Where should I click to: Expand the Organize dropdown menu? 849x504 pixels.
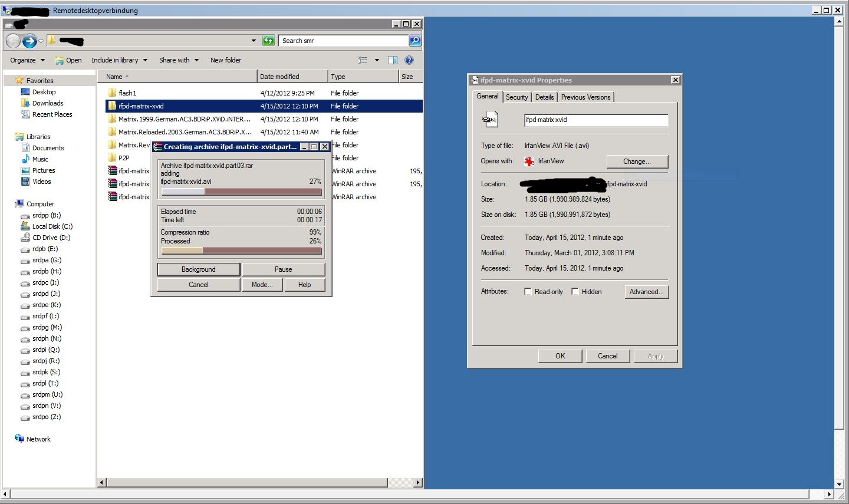tap(27, 60)
